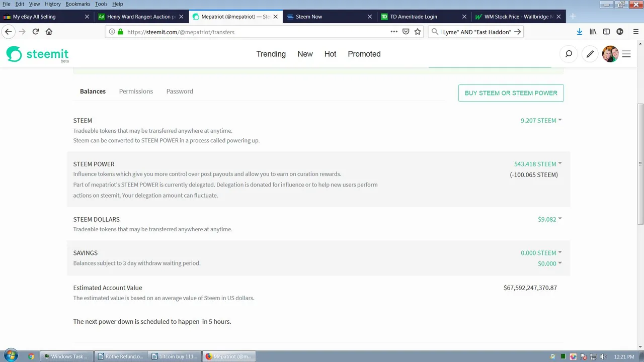Close the TD Ameritrade Login tab
644x362 pixels.
464,17
